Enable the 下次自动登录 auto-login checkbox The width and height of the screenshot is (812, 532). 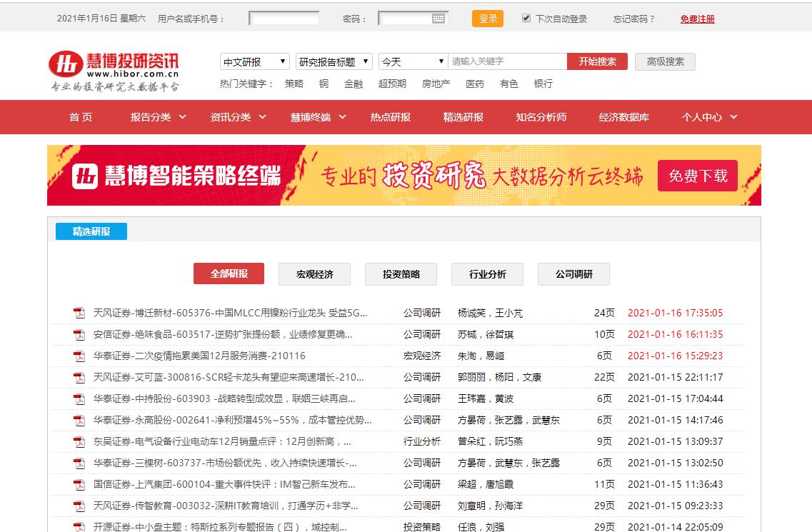[526, 19]
